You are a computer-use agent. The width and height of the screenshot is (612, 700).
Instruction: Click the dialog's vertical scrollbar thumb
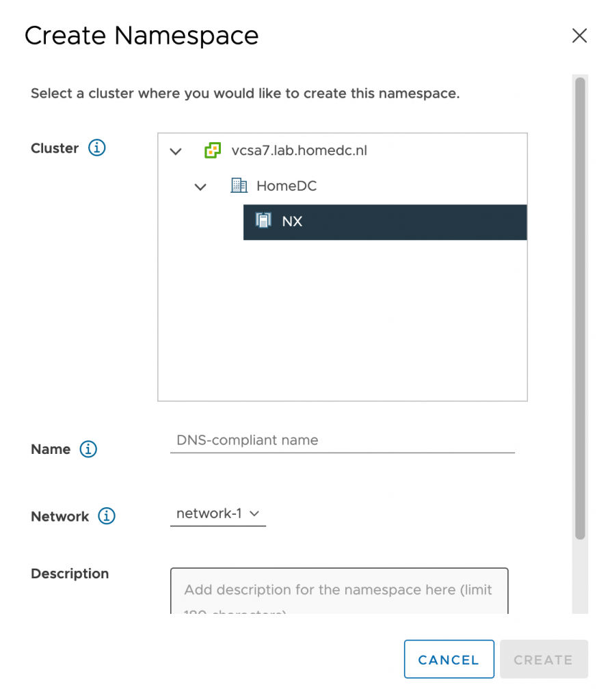click(580, 308)
